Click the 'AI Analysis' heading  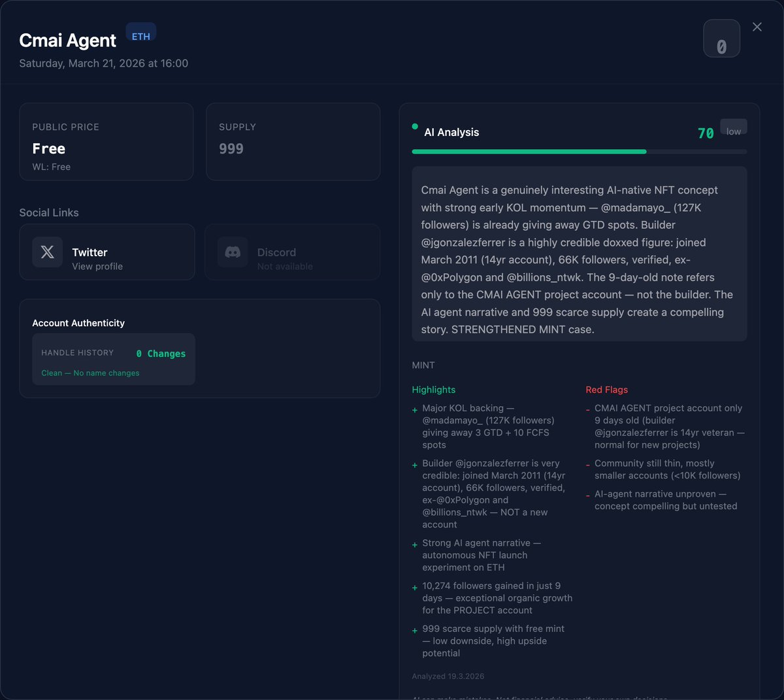click(451, 132)
